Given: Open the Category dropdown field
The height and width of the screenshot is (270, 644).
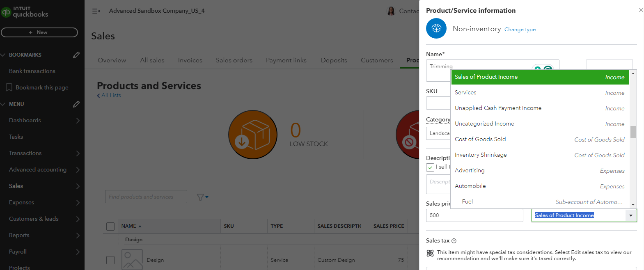Looking at the screenshot, I should (438, 133).
